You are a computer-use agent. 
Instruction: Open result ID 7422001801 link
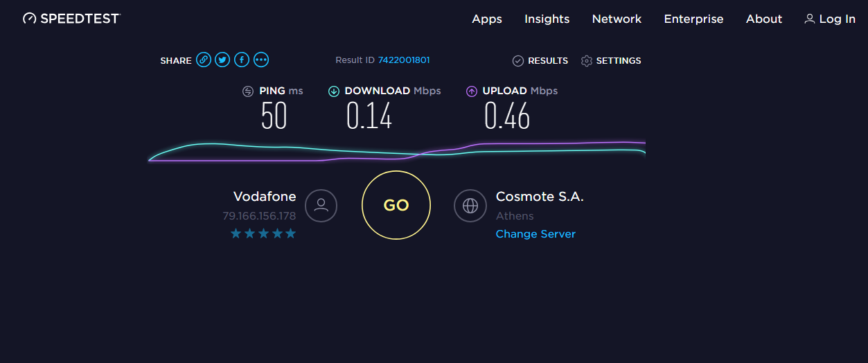pos(404,60)
